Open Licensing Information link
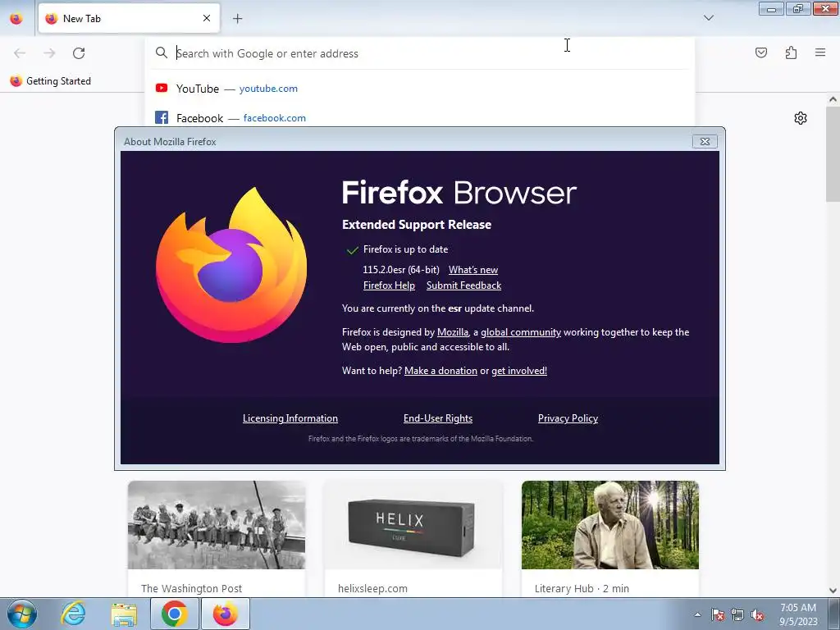The image size is (840, 630). [x=290, y=418]
